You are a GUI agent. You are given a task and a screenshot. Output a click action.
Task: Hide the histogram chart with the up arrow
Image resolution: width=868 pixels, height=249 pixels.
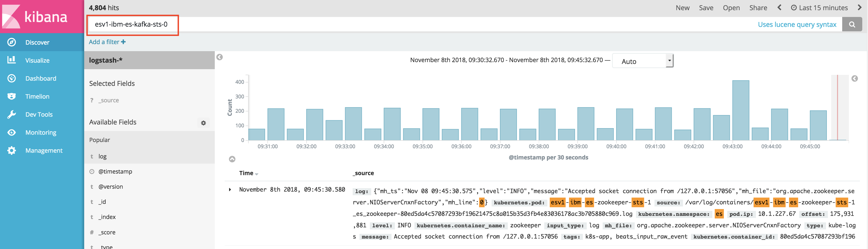(232, 159)
